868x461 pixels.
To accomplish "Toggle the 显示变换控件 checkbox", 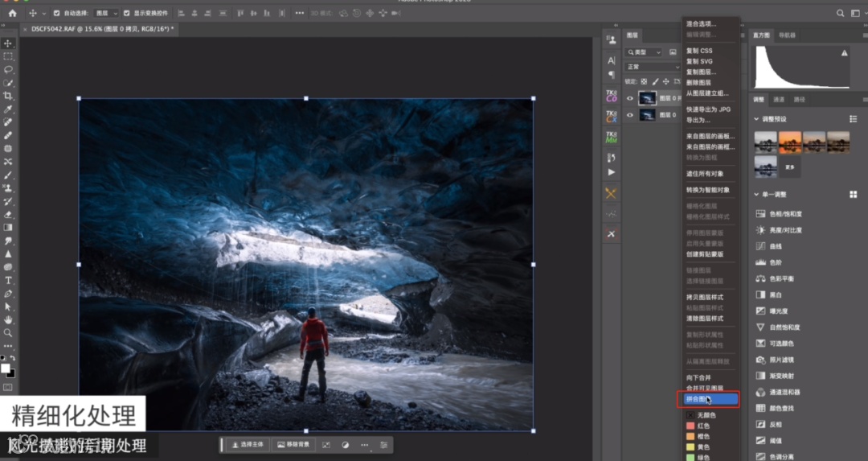I will [128, 14].
